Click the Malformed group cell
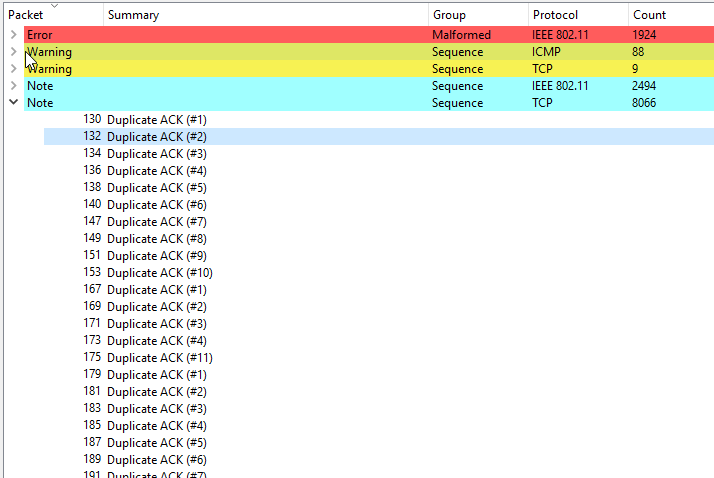 (461, 35)
